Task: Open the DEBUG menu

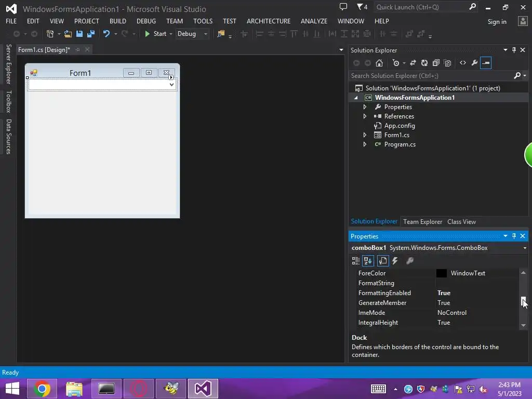Action: coord(146,21)
